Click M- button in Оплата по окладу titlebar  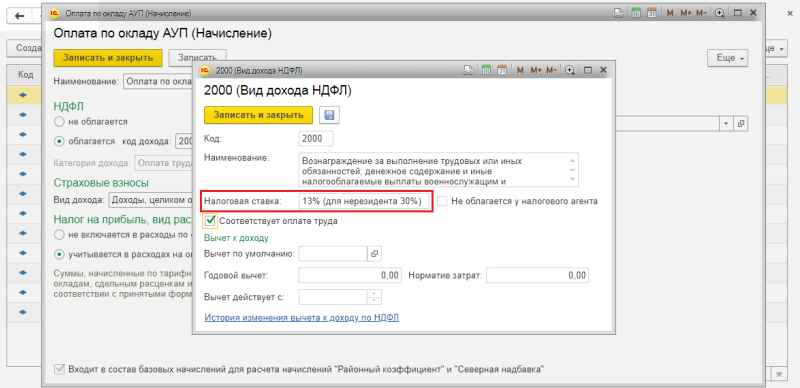coord(702,14)
